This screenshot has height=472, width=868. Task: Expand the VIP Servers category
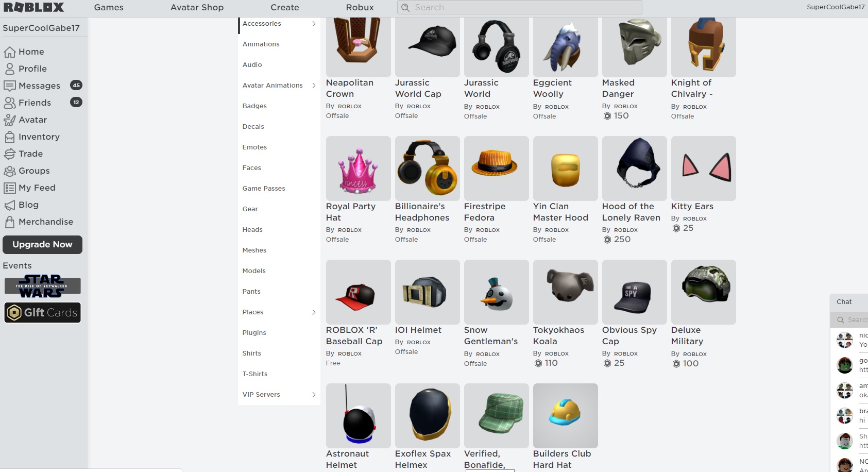point(314,395)
